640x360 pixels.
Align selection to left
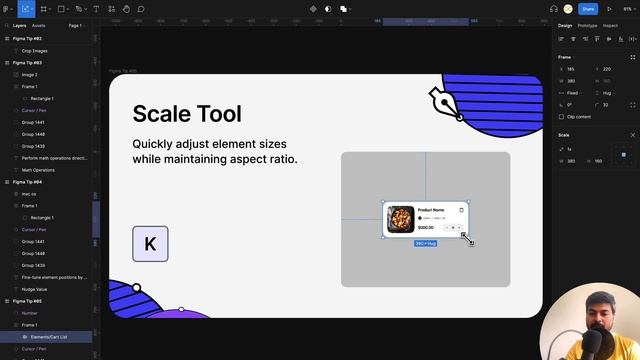561,39
